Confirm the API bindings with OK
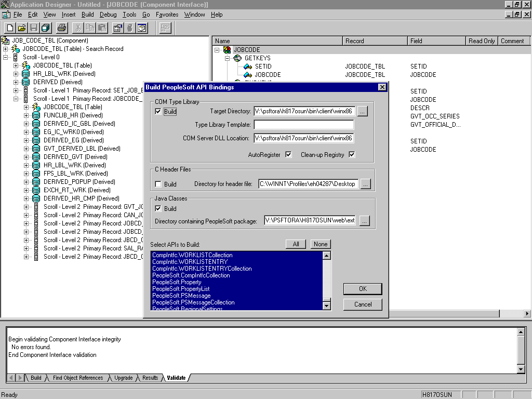The height and width of the screenshot is (399, 532). click(x=363, y=289)
